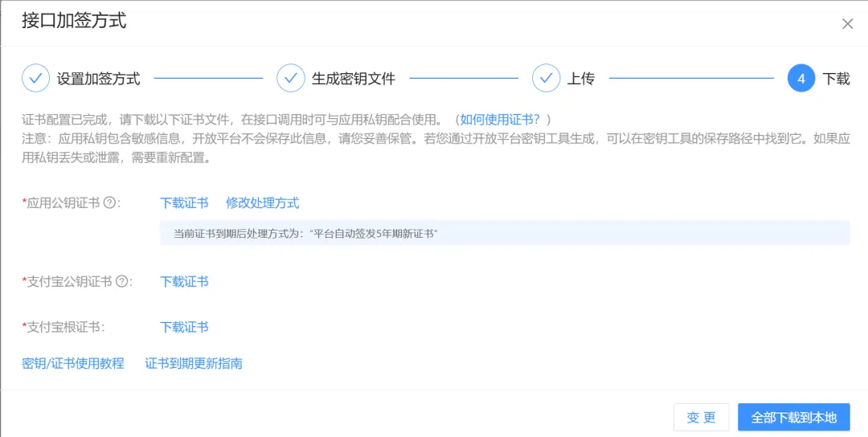The height and width of the screenshot is (437, 868).
Task: Open help icon beside 应用公钥证书
Action: tap(109, 203)
